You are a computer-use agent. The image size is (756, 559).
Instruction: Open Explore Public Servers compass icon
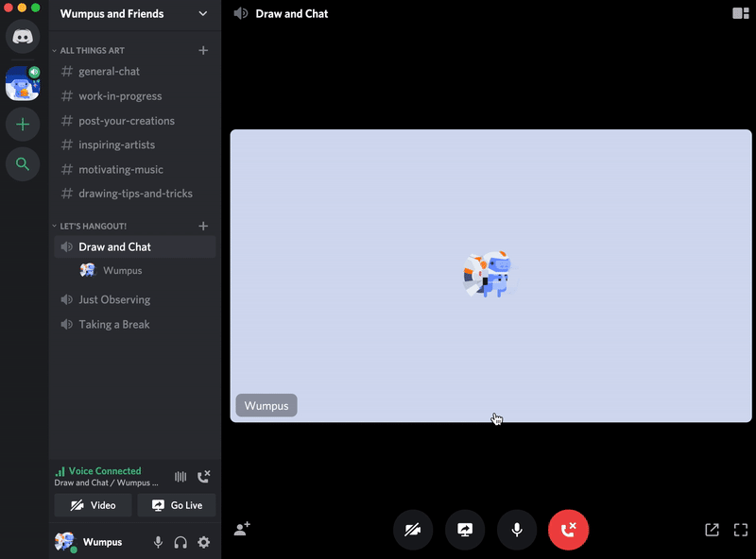coord(23,164)
